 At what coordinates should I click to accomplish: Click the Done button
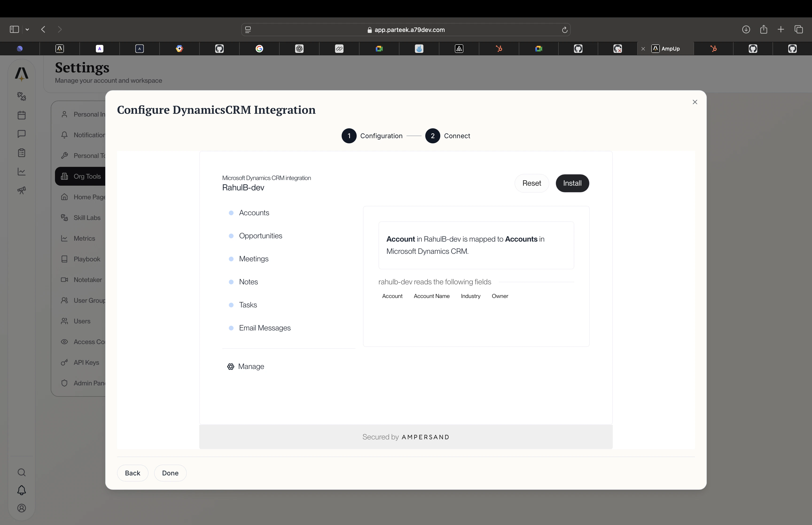pos(170,473)
